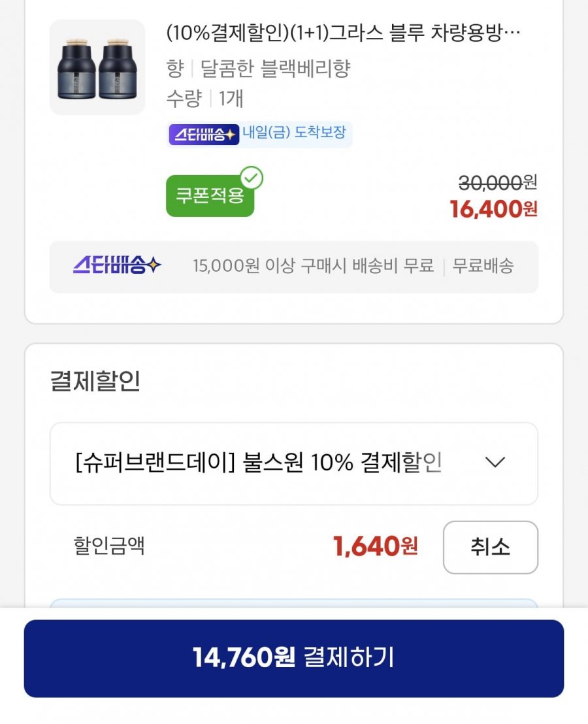Image resolution: width=588 pixels, height=724 pixels.
Task: Tap the 15,000원 이상 구매시 배송비 무료 notice
Action: tap(313, 266)
